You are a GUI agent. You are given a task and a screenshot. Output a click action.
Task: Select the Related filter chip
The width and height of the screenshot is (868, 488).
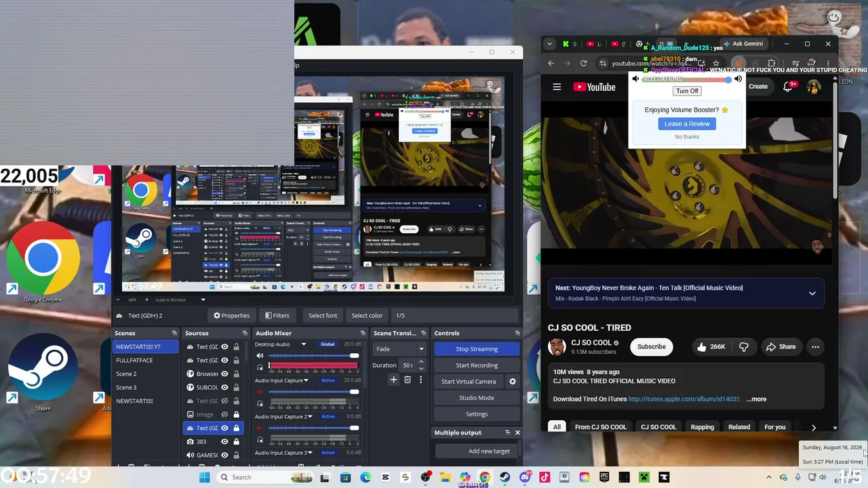pos(739,427)
